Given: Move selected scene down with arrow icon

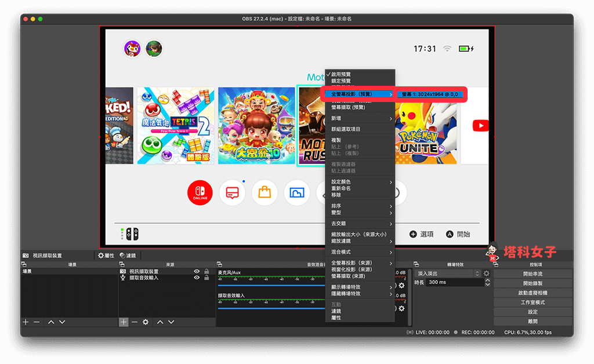Looking at the screenshot, I should point(62,322).
